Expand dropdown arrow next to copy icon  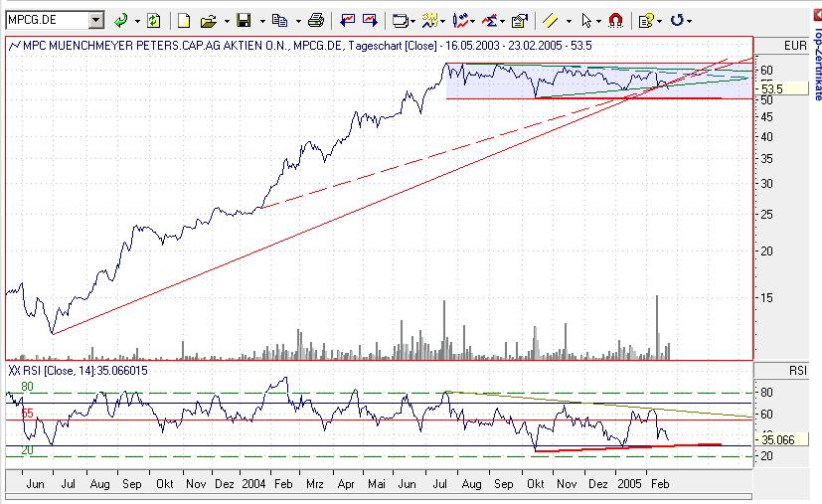pos(298,22)
